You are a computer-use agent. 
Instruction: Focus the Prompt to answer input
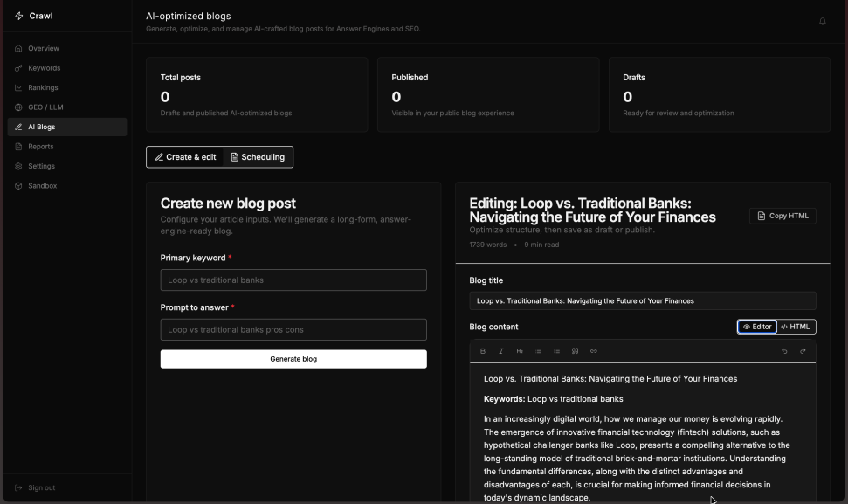coord(293,330)
